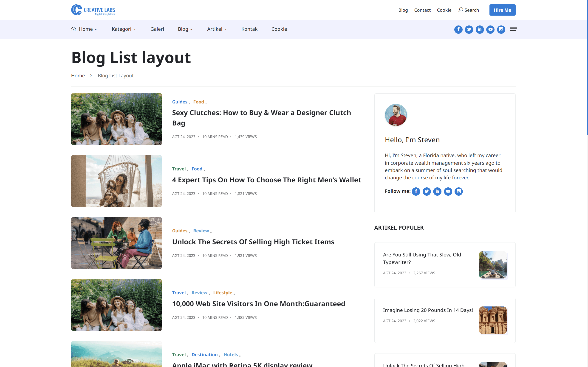588x367 pixels.
Task: Open the Imagine Losing 20 Pounds thumbnail
Action: [493, 320]
